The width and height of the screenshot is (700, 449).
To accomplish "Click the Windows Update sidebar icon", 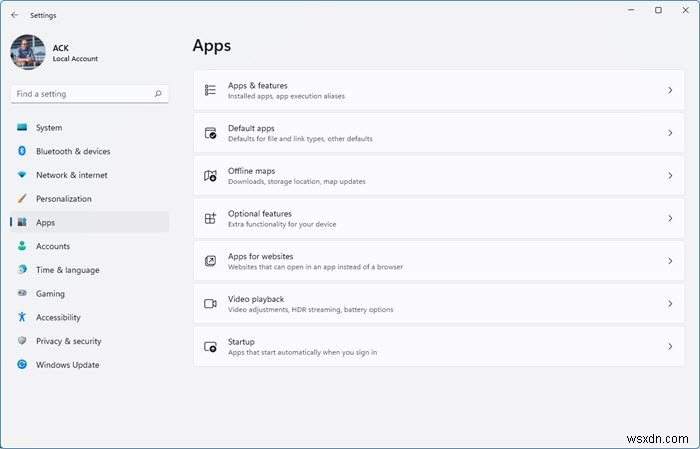I will click(21, 365).
